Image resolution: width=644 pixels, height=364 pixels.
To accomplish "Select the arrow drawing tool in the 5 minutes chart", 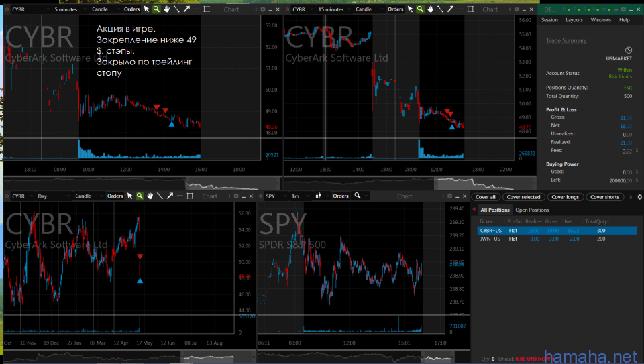I will (x=186, y=9).
